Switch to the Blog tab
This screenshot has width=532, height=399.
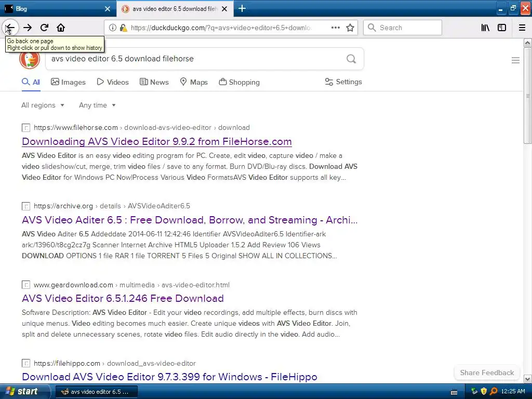point(58,9)
